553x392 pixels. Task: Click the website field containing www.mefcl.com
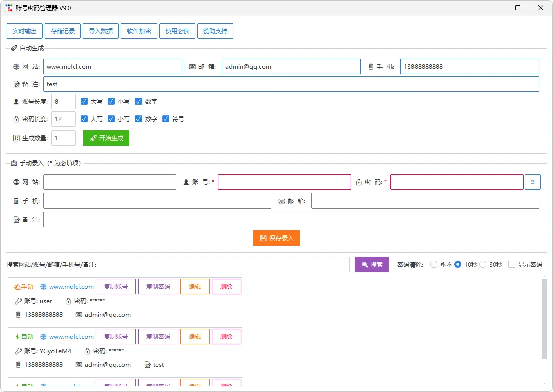pyautogui.click(x=112, y=67)
